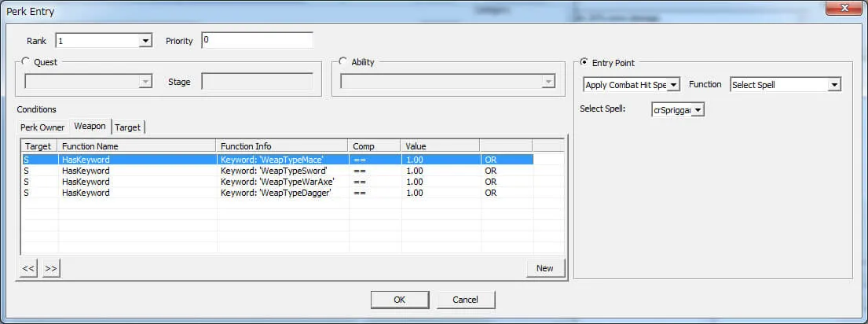Select the Ability radio button
The width and height of the screenshot is (868, 324).
point(343,62)
